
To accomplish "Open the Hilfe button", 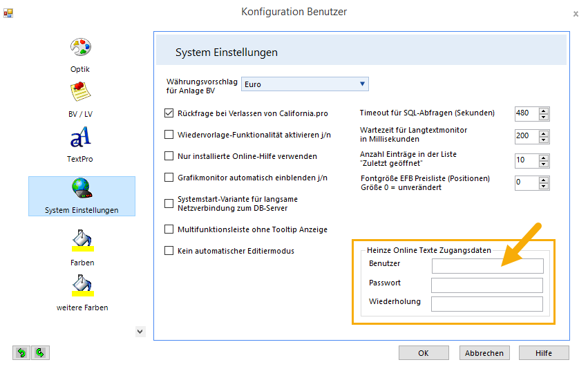I will (x=544, y=353).
